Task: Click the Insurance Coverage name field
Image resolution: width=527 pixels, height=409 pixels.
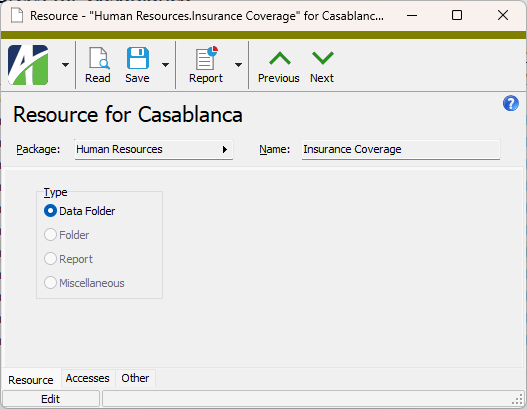Action: (401, 149)
